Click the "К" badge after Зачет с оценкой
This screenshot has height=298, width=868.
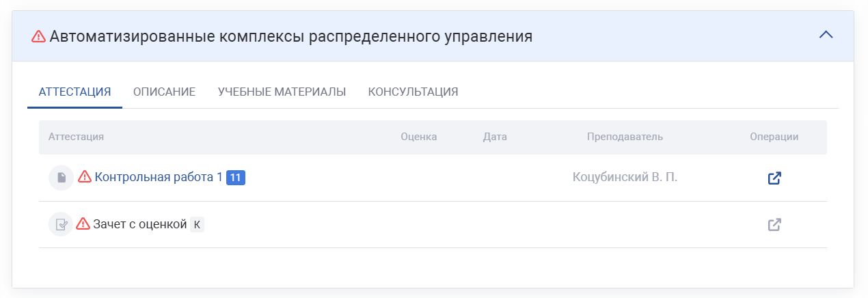pyautogui.click(x=197, y=224)
